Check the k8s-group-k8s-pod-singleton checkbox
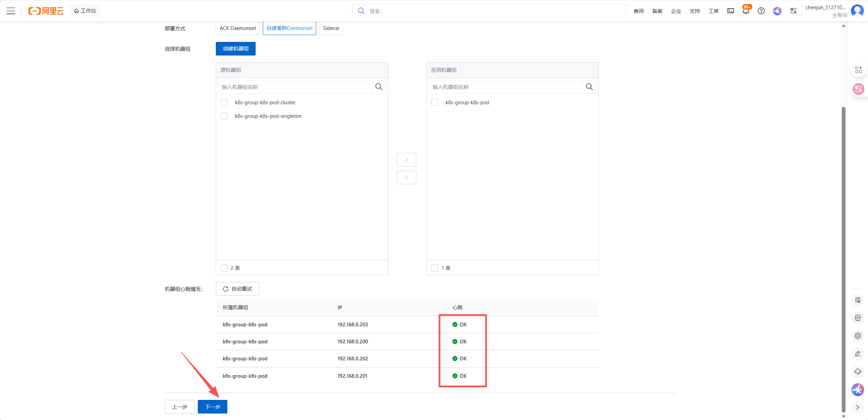Image resolution: width=868 pixels, height=420 pixels. point(224,116)
